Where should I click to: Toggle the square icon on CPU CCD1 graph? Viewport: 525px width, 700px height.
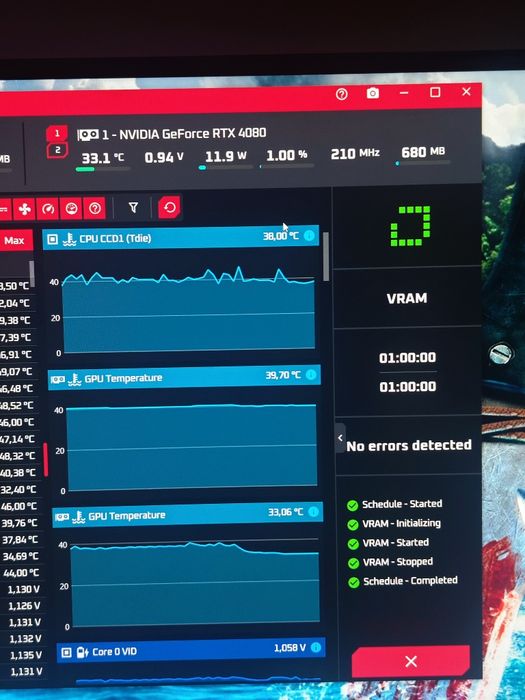point(53,239)
